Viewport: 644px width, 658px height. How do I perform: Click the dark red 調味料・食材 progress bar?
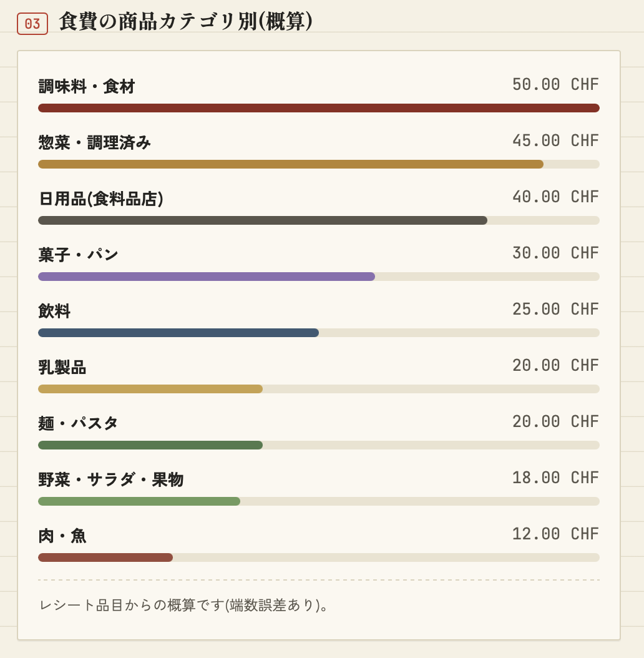(319, 108)
